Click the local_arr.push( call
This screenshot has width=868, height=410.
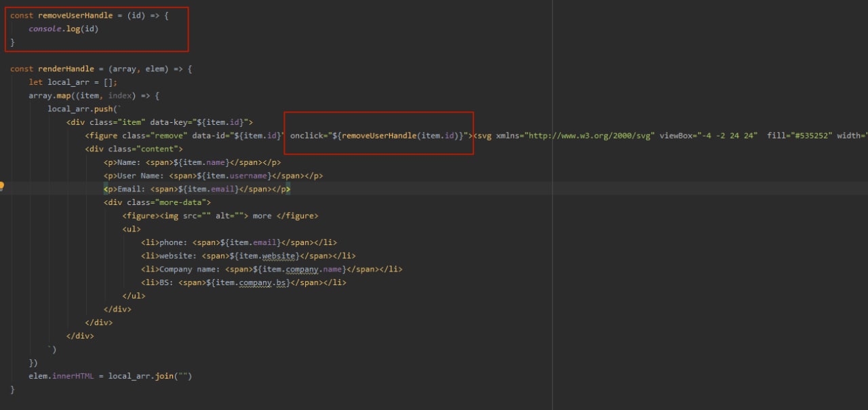[83, 109]
